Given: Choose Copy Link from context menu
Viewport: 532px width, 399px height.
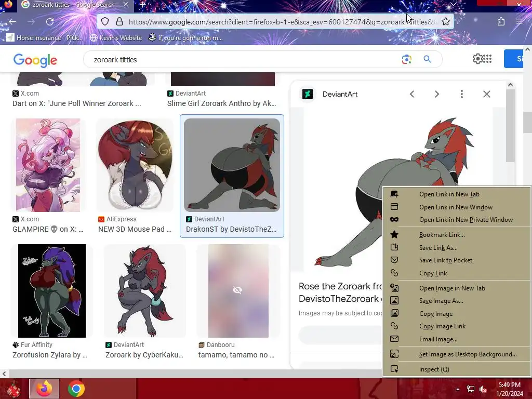Looking at the screenshot, I should (x=433, y=273).
